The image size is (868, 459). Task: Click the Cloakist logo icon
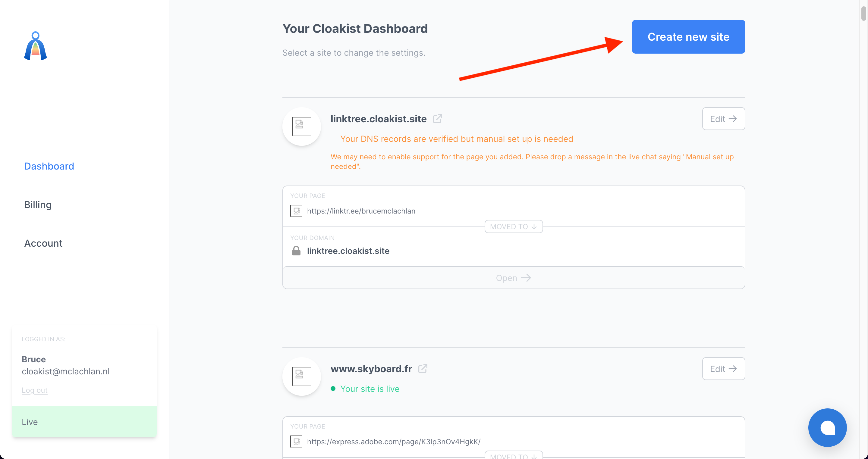pyautogui.click(x=35, y=46)
